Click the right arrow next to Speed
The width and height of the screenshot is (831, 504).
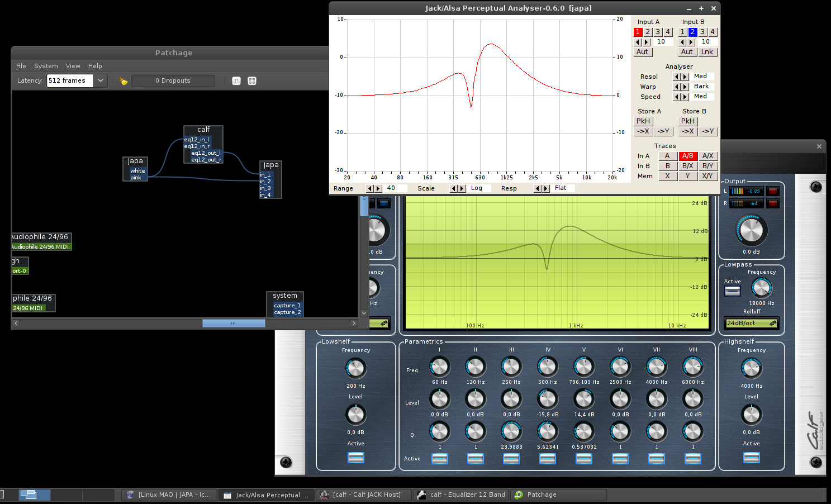tap(685, 97)
